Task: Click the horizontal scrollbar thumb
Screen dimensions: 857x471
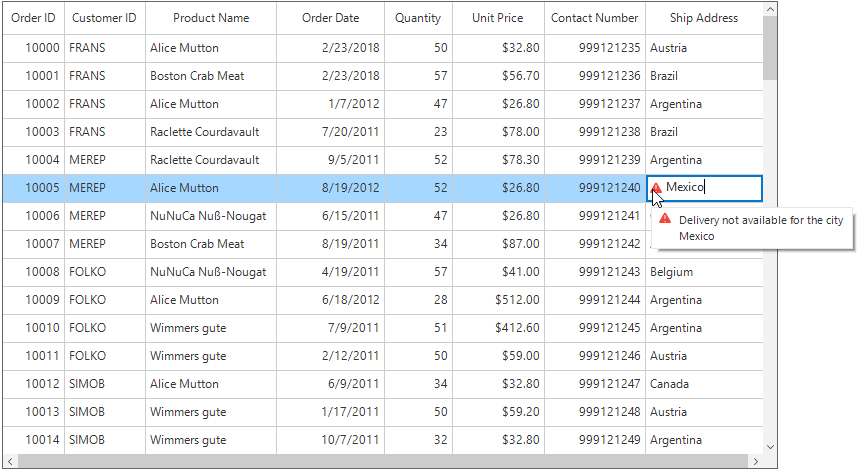Action: 382,461
